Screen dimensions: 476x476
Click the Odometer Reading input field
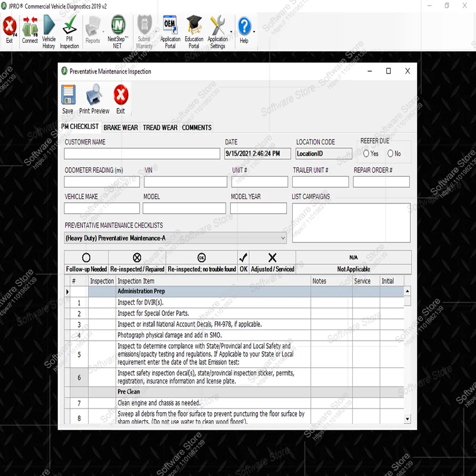point(102,182)
